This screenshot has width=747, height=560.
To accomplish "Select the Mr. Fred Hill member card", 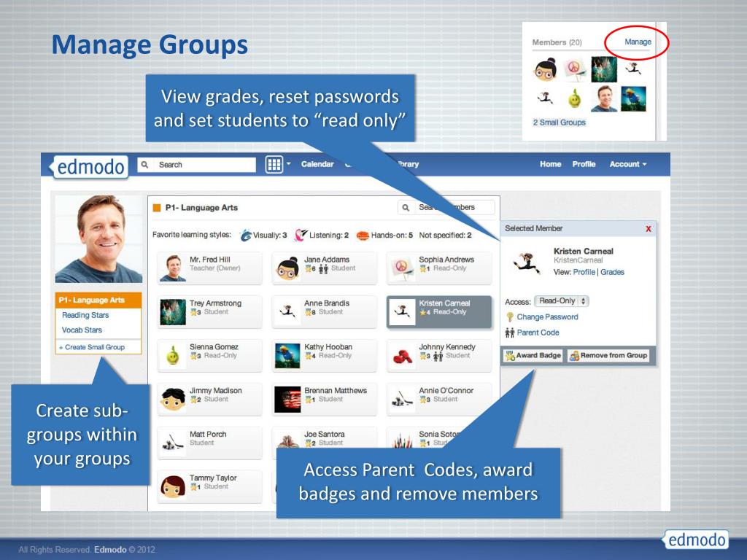I will click(209, 268).
